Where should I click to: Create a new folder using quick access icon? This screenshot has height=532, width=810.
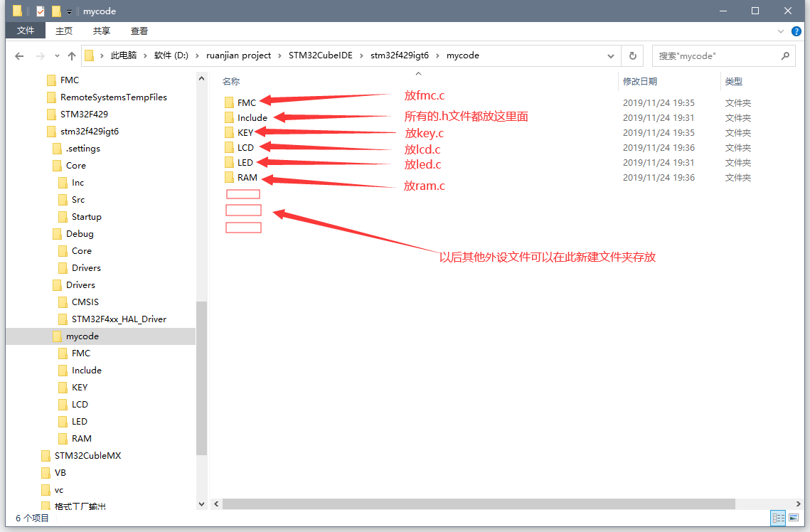56,11
